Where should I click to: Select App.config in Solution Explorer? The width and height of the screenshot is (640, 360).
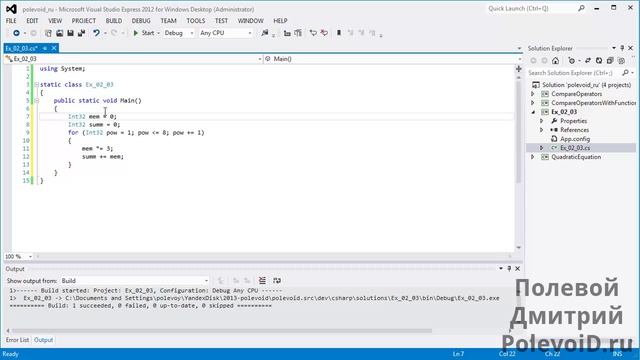point(575,139)
